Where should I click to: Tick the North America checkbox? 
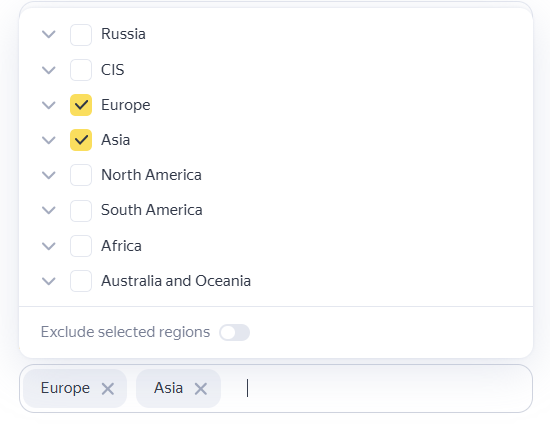pyautogui.click(x=81, y=175)
